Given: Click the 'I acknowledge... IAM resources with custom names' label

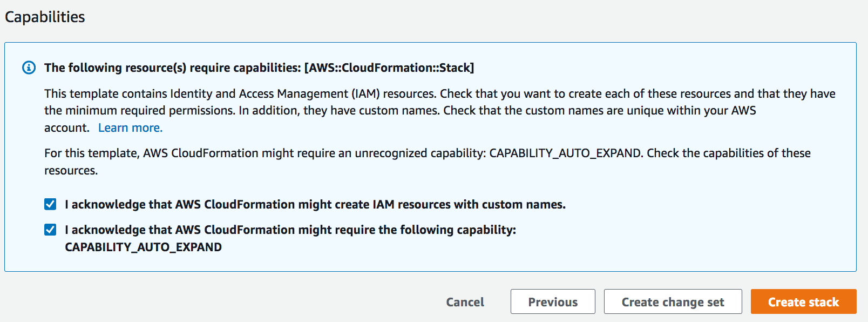Looking at the screenshot, I should pos(315,204).
